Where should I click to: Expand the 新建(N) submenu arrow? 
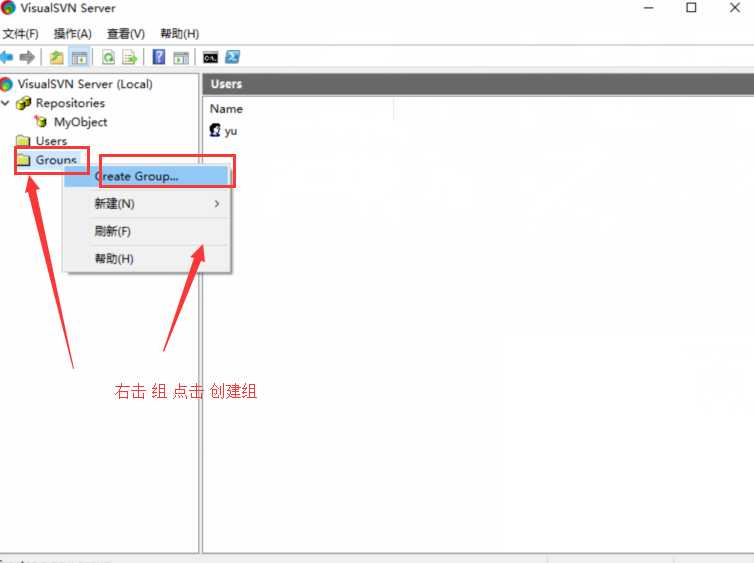(x=217, y=204)
